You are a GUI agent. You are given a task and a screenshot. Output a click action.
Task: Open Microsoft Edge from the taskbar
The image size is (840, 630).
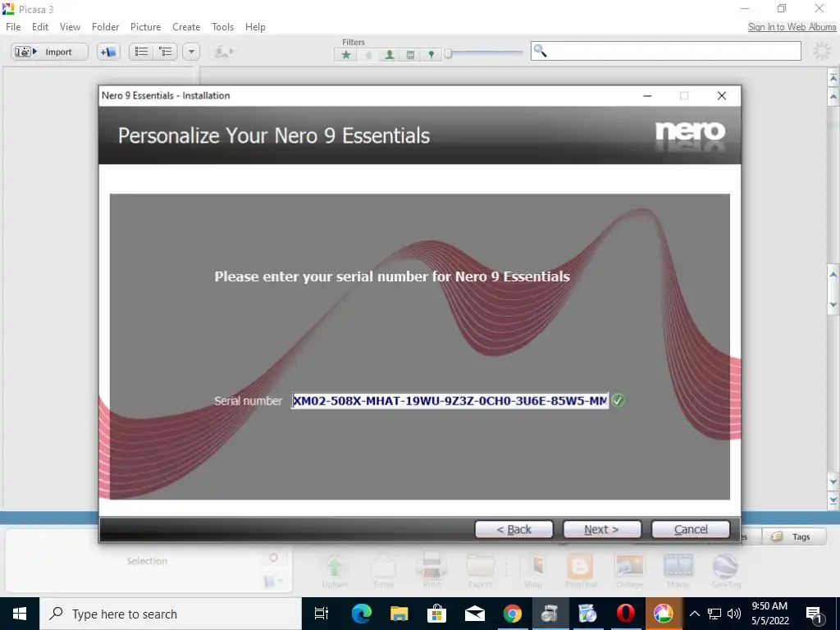pyautogui.click(x=361, y=614)
